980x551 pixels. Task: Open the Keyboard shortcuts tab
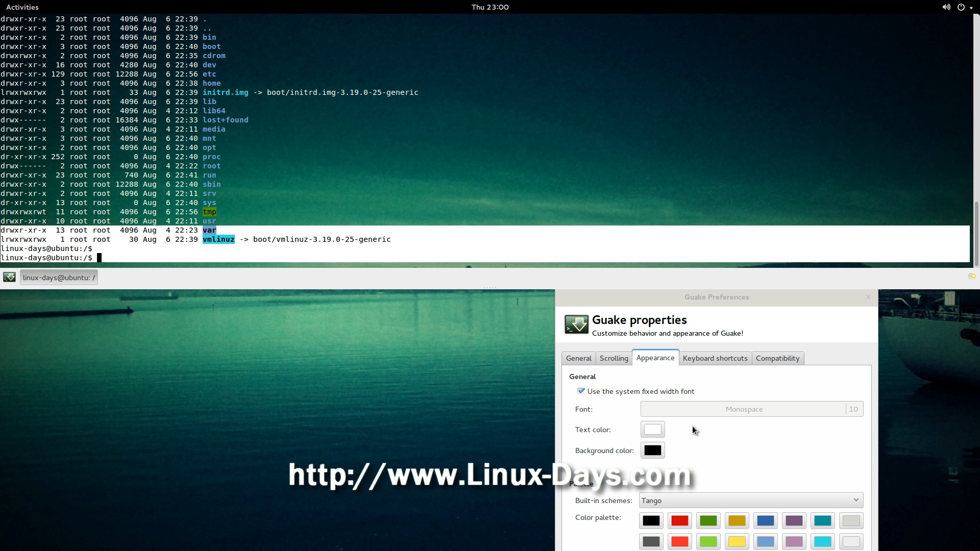715,358
